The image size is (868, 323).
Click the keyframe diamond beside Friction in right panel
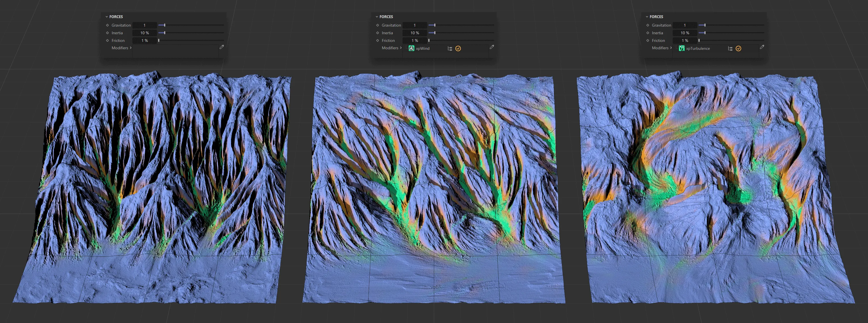647,40
